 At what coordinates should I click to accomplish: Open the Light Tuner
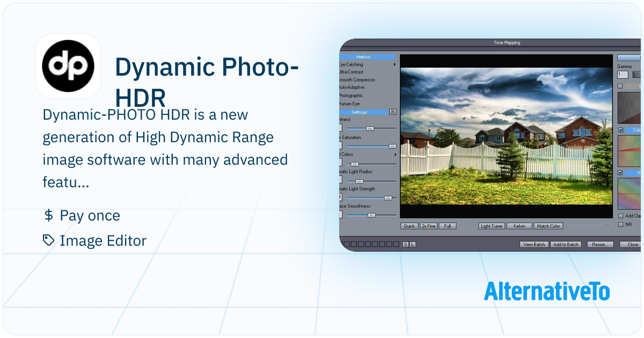(492, 226)
